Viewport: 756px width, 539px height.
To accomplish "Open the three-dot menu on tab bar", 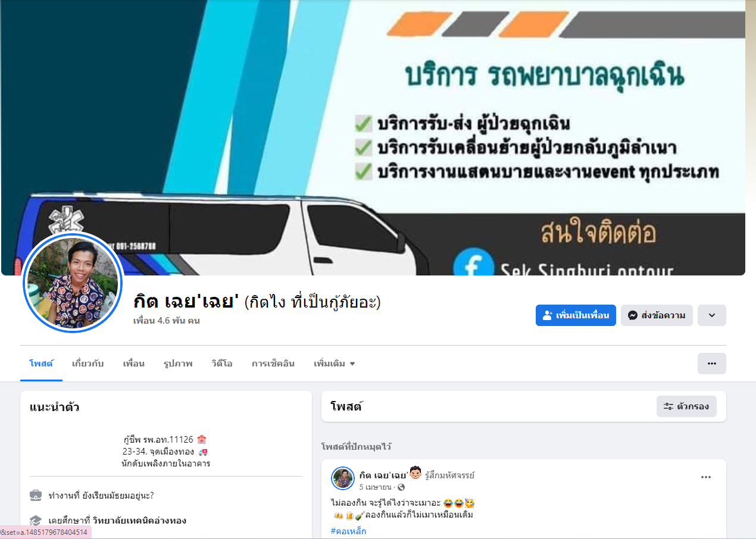I will tap(711, 363).
